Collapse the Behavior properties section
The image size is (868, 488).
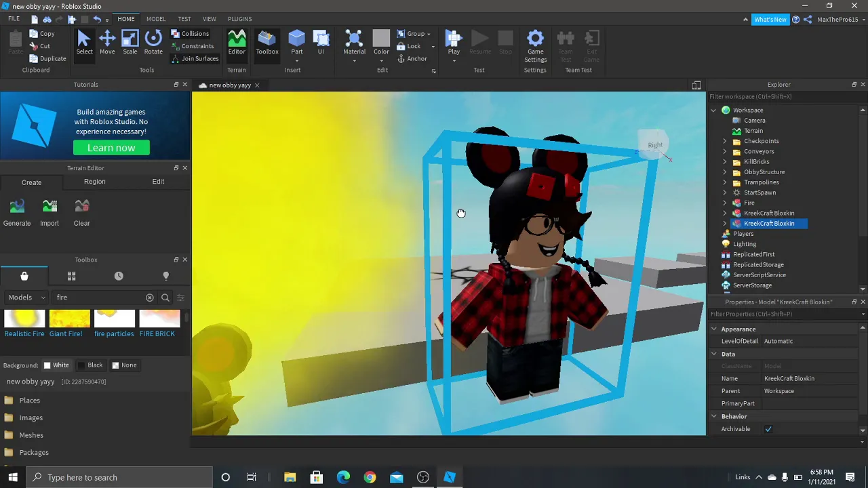[x=714, y=416]
